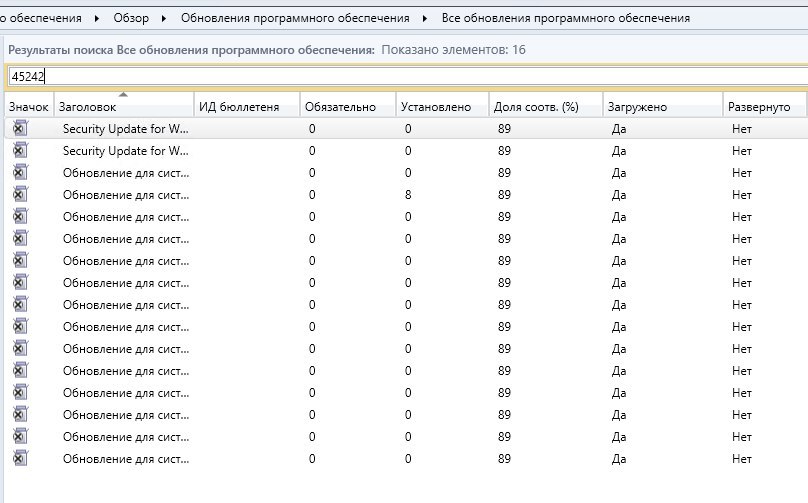Open the Обзор breadcrumb segment
The height and width of the screenshot is (503, 808).
[131, 18]
